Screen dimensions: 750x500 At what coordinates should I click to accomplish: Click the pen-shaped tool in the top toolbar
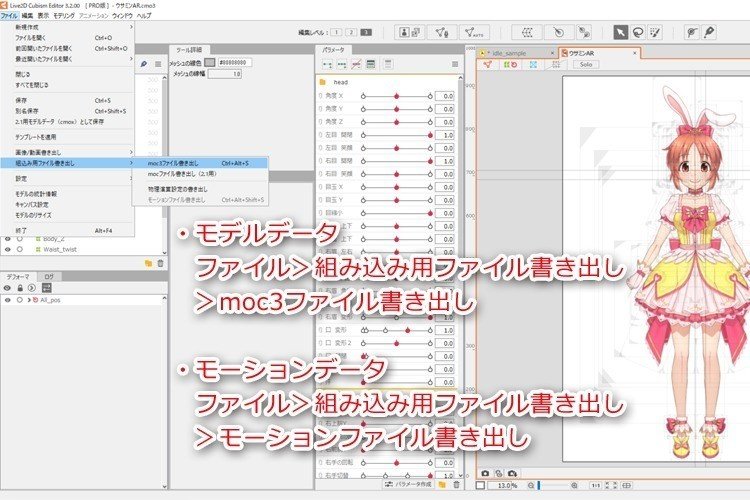709,33
